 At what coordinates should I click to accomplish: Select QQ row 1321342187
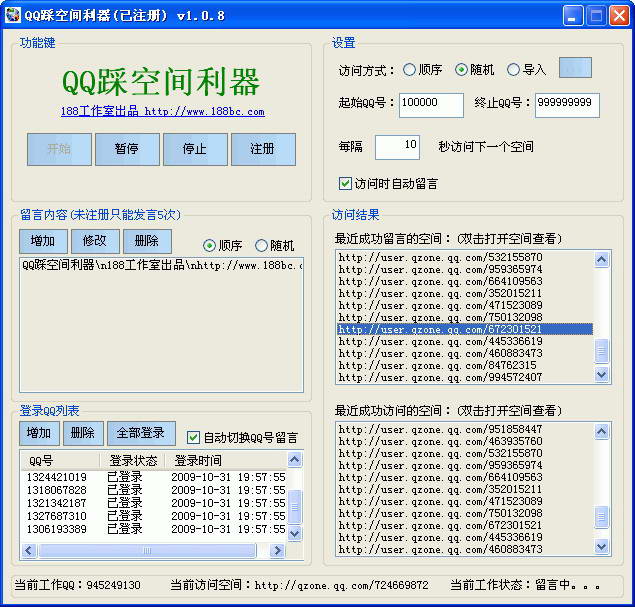coord(154,503)
